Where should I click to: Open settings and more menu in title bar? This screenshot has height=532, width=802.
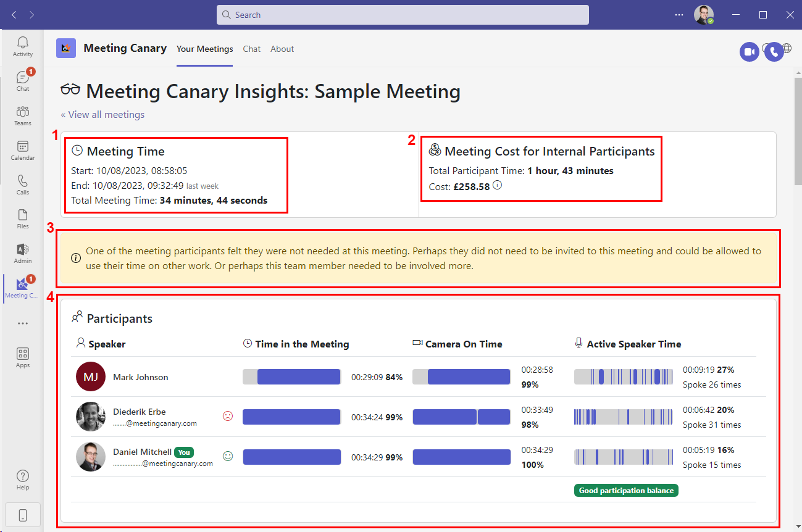[679, 15]
